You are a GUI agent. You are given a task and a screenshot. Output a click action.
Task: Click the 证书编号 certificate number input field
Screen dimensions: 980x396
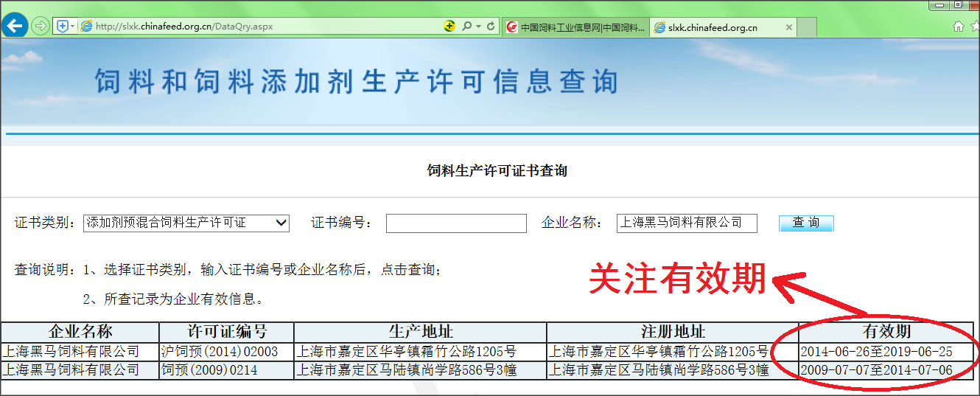tap(456, 223)
